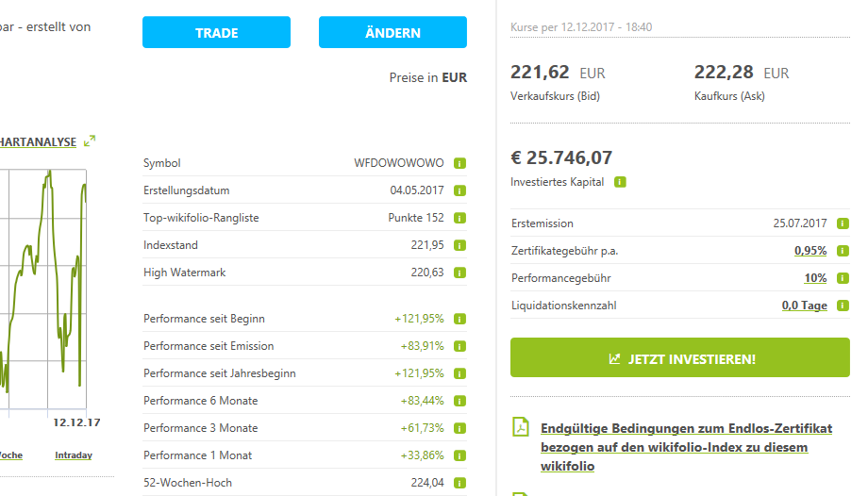868x496 pixels.
Task: Click info icon next to High Watermark
Action: pyautogui.click(x=460, y=273)
